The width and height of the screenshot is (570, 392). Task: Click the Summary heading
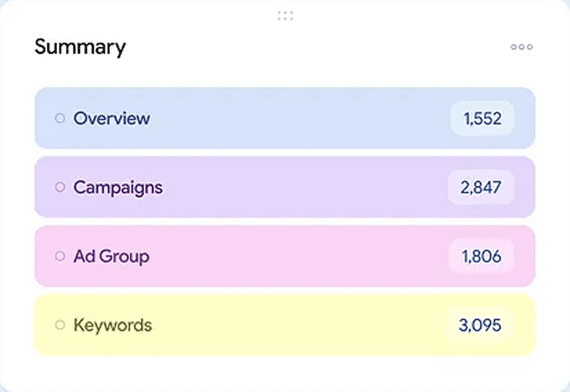tap(80, 47)
